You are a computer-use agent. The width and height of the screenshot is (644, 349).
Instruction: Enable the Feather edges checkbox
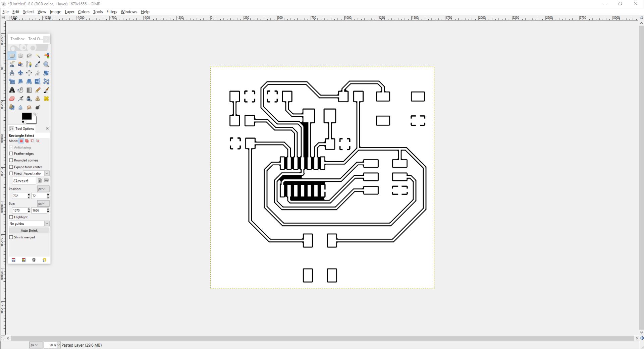point(11,154)
